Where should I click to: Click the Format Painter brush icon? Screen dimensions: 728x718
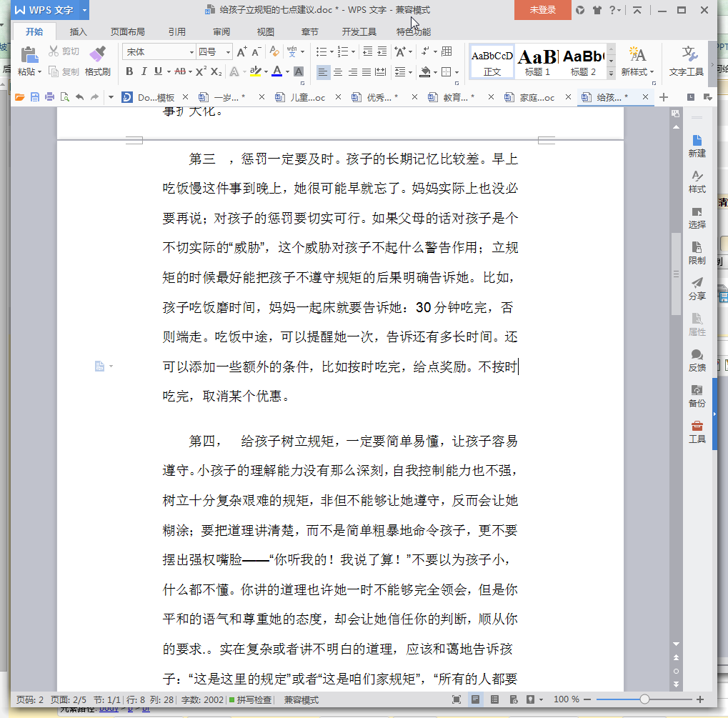coord(97,54)
